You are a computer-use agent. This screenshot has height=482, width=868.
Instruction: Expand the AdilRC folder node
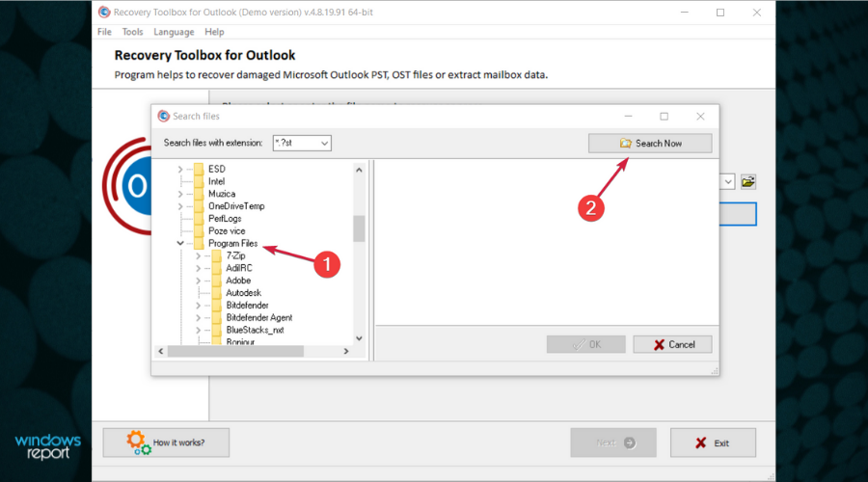coord(198,268)
